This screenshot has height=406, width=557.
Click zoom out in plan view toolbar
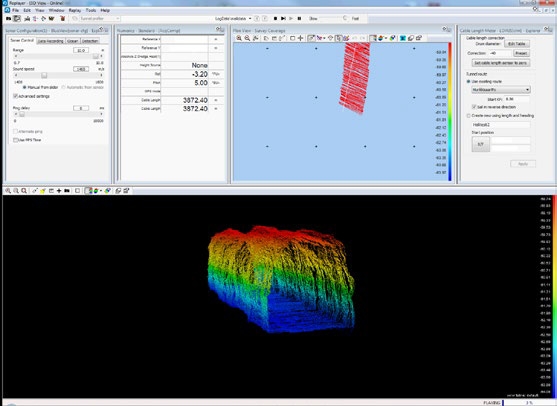click(x=247, y=38)
